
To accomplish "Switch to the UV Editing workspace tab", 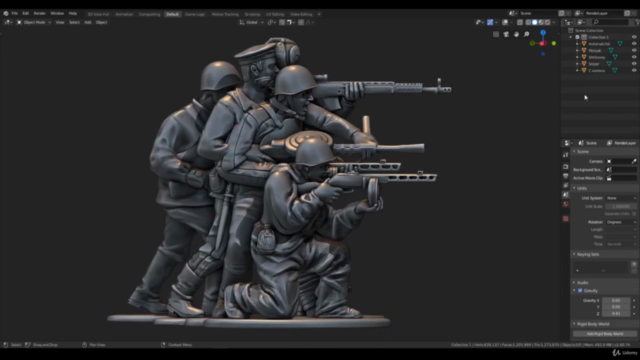I will point(275,14).
